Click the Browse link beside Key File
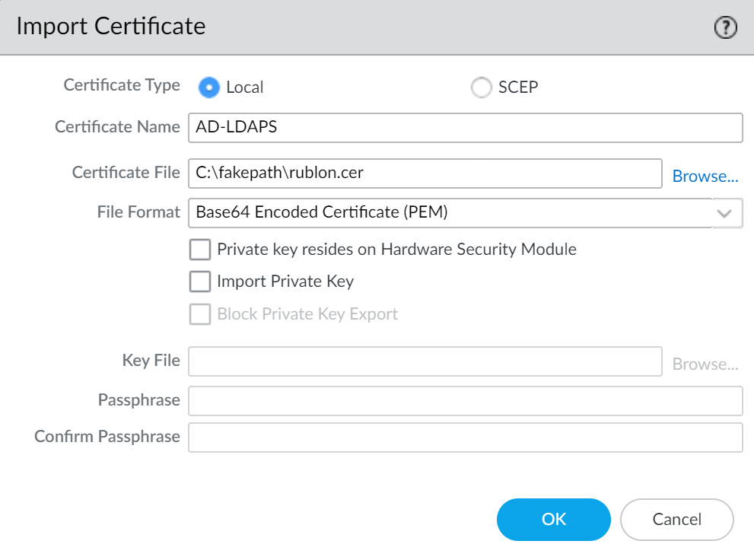Screen dimensions: 754x560 (x=705, y=364)
